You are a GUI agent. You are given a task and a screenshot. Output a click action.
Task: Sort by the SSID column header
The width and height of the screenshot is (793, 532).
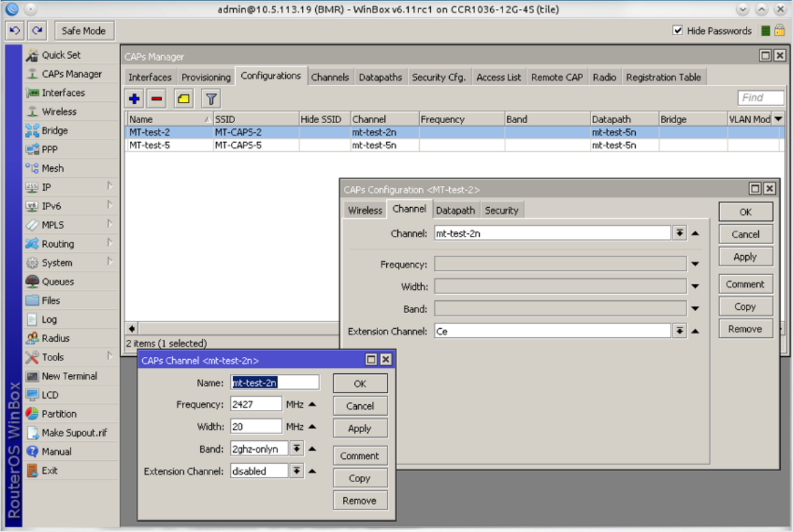coord(256,119)
